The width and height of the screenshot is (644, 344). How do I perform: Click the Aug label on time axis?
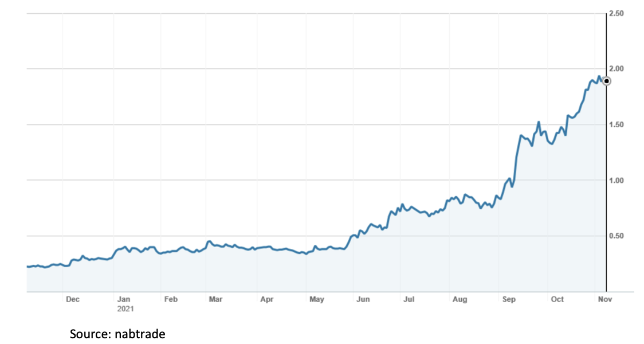[460, 299]
